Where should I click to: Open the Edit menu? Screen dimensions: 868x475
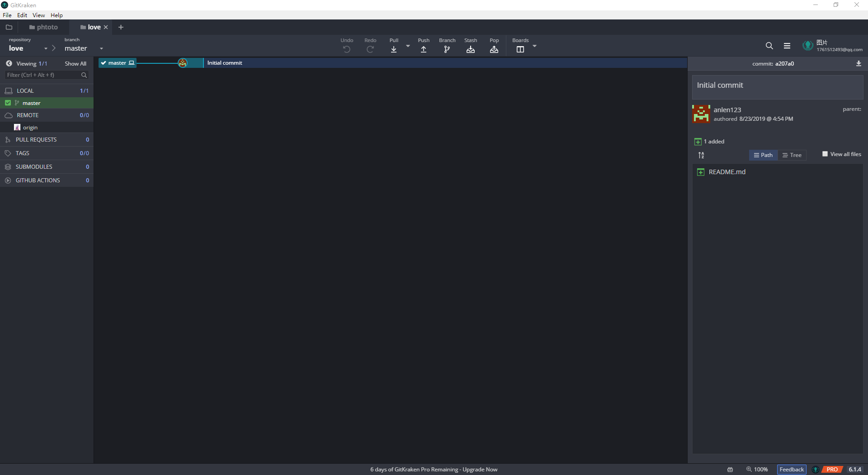[x=22, y=15]
